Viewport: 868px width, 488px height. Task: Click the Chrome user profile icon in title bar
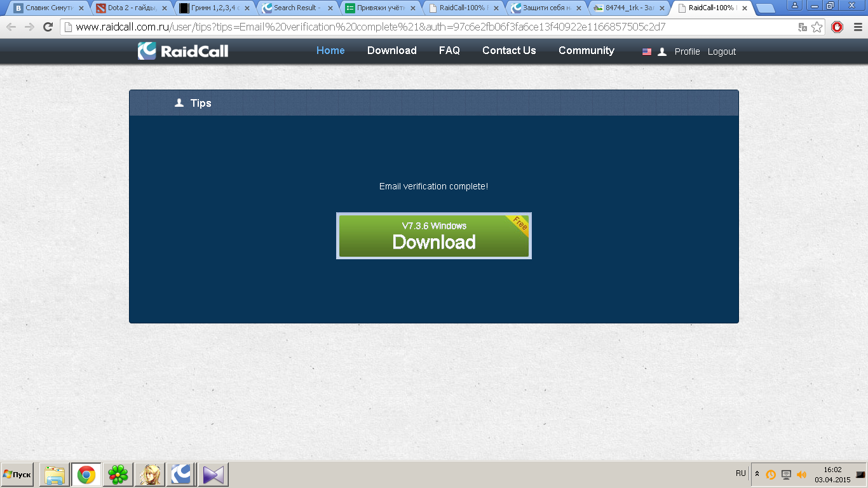[x=795, y=5]
